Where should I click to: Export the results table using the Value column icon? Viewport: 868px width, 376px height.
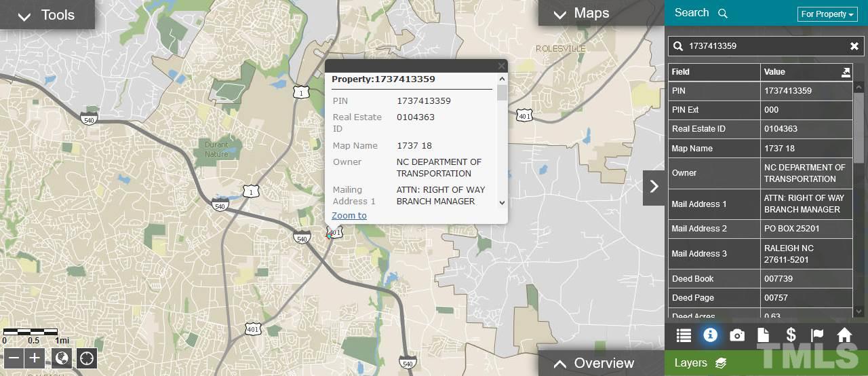[846, 72]
